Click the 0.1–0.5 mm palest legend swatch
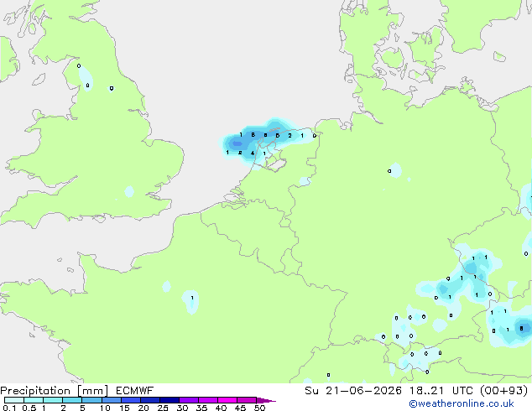This screenshot has height=411, width=532. [14, 400]
